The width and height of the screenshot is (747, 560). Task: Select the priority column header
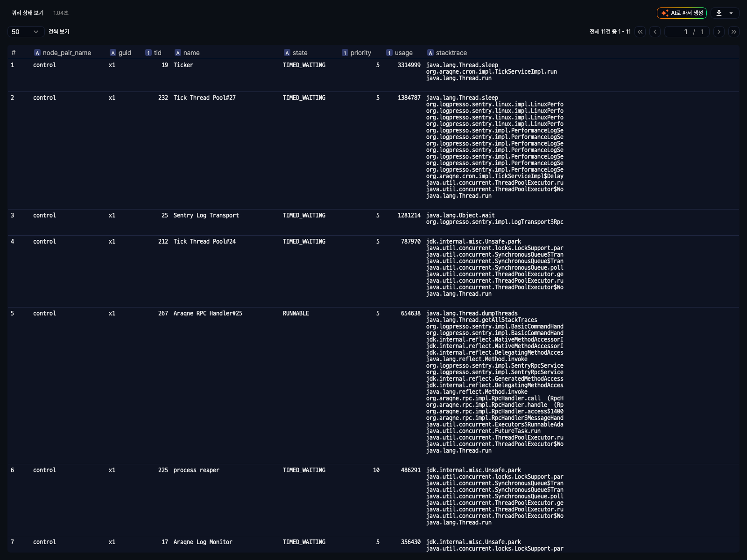pos(360,53)
